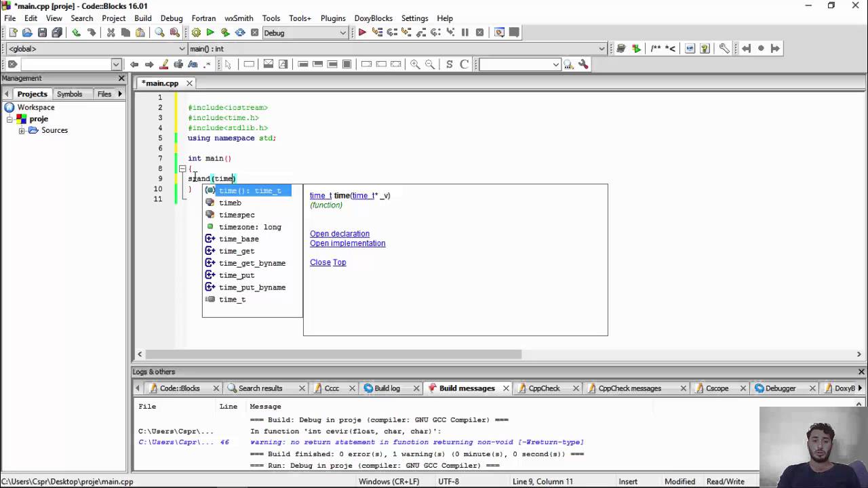Open the Plugins menu
868x488 pixels.
coord(333,18)
